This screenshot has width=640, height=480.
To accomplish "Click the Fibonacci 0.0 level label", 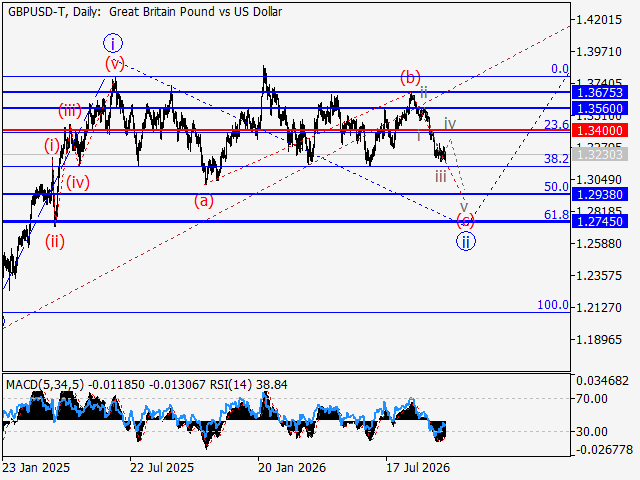I will pos(560,69).
